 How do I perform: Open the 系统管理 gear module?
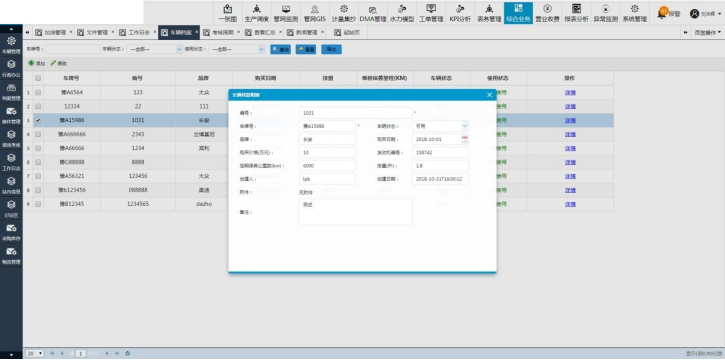634,13
